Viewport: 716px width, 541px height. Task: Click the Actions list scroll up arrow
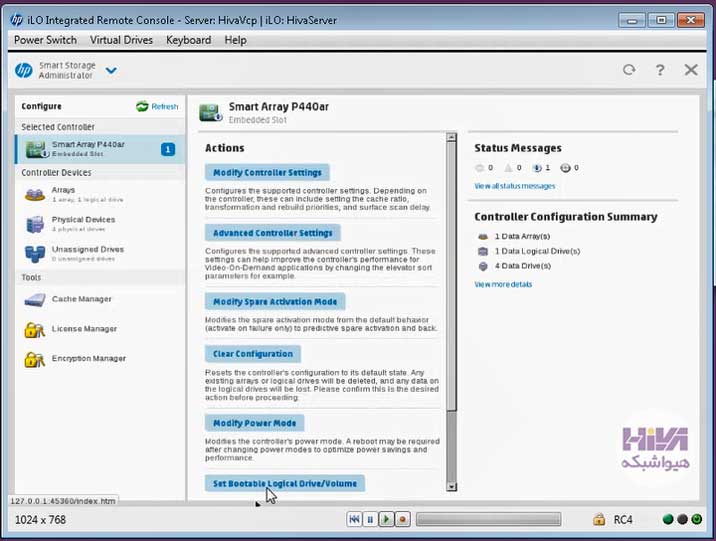[x=451, y=137]
